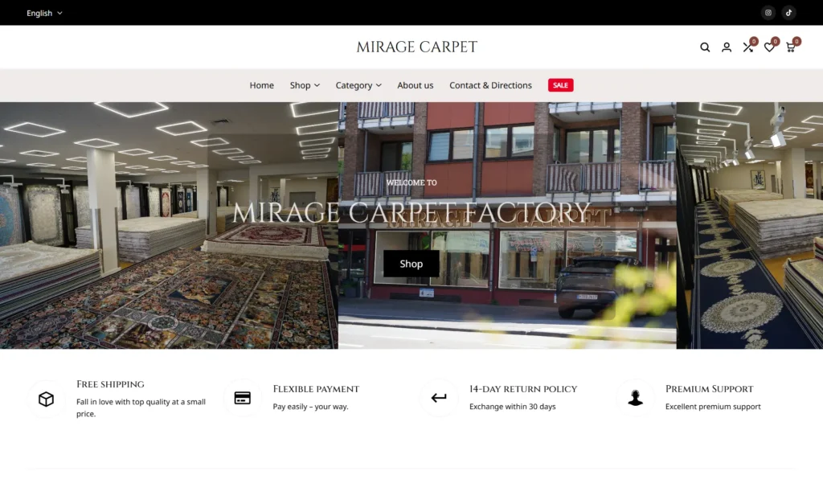Open the About us page
823x504 pixels.
pos(415,85)
